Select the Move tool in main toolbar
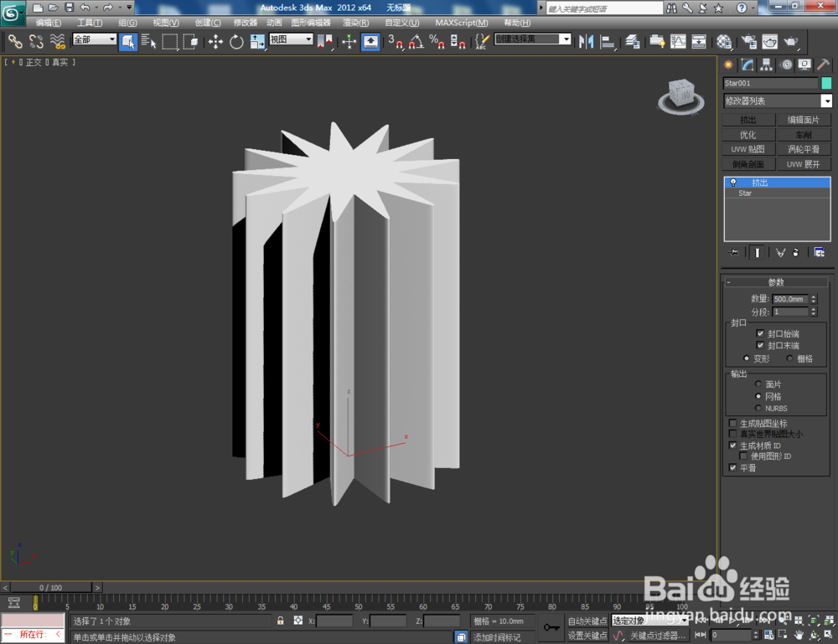Viewport: 838px width, 644px height. click(215, 42)
